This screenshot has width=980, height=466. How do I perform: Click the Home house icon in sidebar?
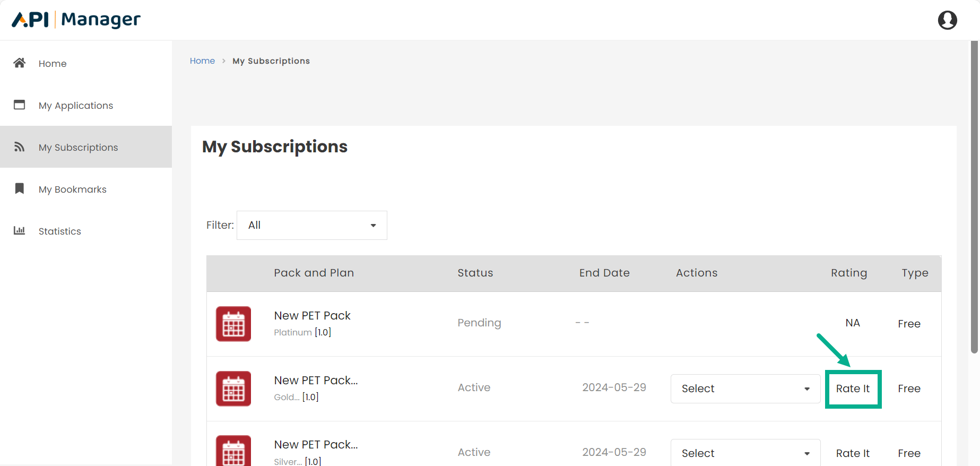(x=20, y=63)
